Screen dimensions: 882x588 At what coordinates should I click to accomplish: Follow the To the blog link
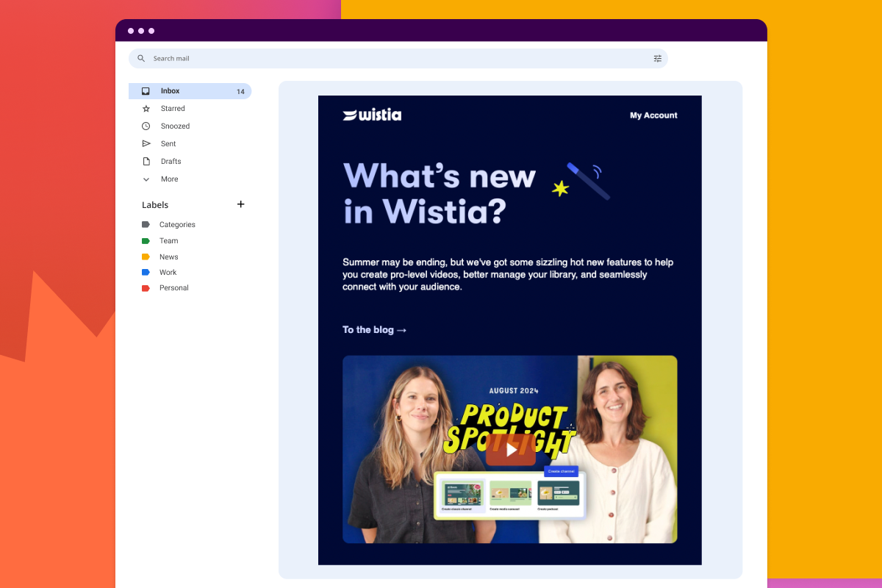[374, 330]
